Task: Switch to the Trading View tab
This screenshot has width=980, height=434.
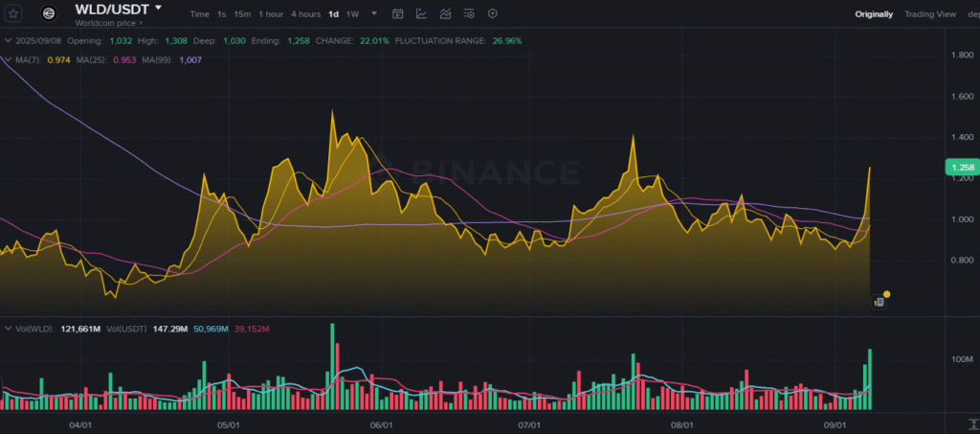Action: [x=930, y=14]
